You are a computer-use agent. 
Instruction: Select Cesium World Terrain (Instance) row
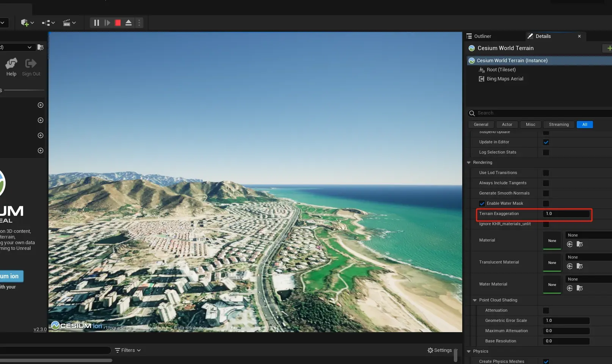point(539,61)
